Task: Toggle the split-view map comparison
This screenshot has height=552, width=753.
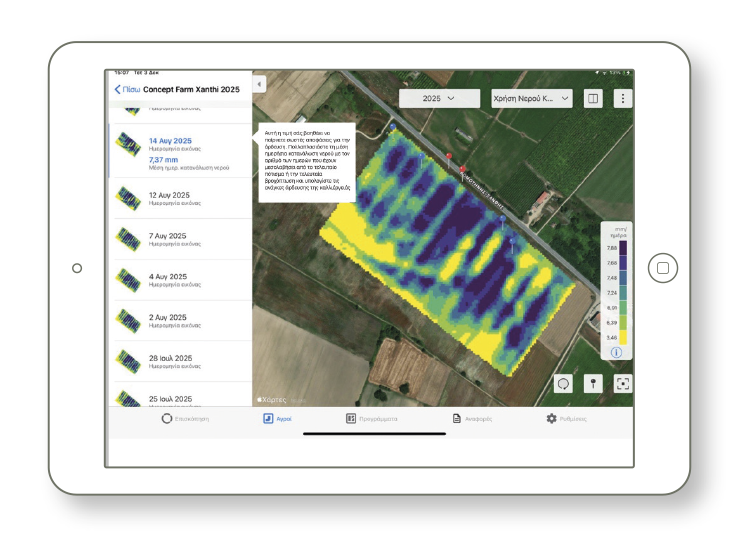Action: (593, 98)
